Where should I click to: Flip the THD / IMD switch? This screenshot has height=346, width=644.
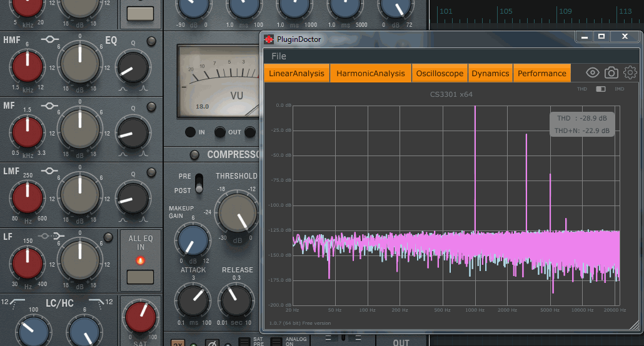pyautogui.click(x=600, y=89)
